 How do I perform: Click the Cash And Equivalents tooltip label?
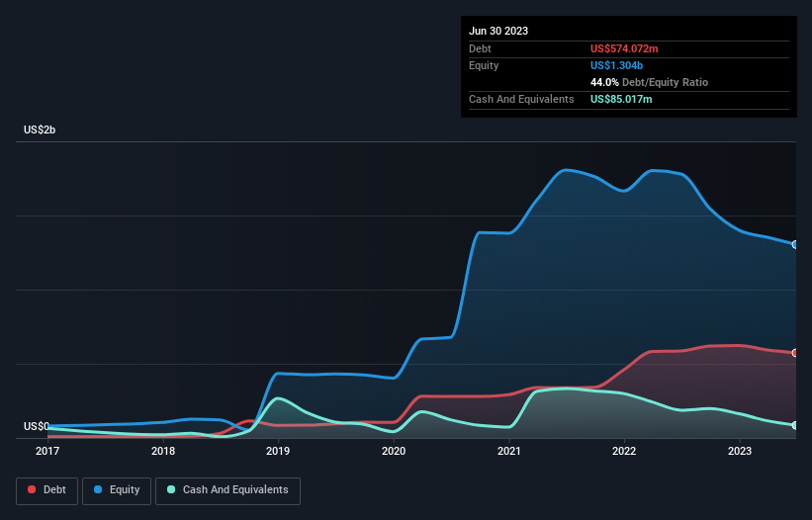521,99
